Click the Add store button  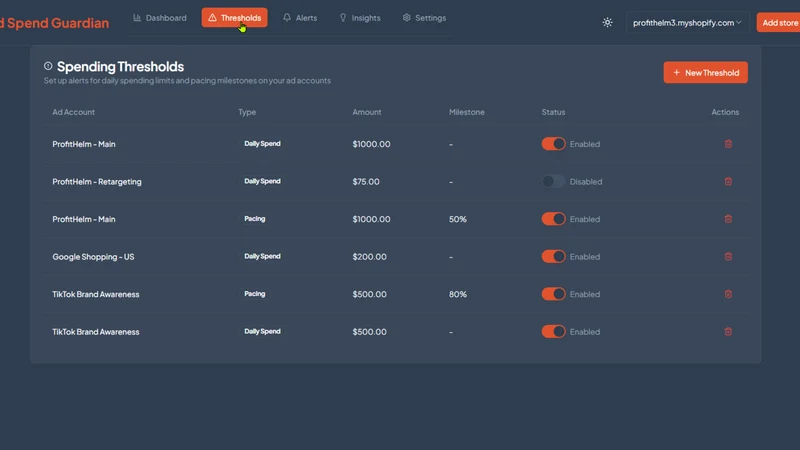[779, 22]
